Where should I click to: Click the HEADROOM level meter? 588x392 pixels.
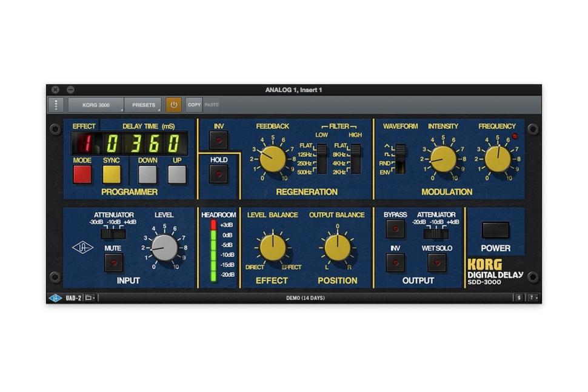tap(213, 250)
